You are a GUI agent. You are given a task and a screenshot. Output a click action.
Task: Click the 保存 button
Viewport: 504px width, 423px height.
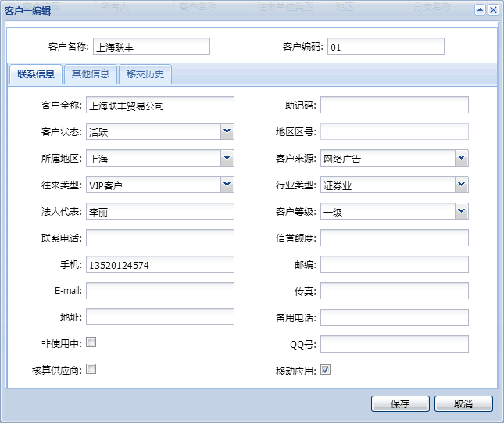coord(400,404)
